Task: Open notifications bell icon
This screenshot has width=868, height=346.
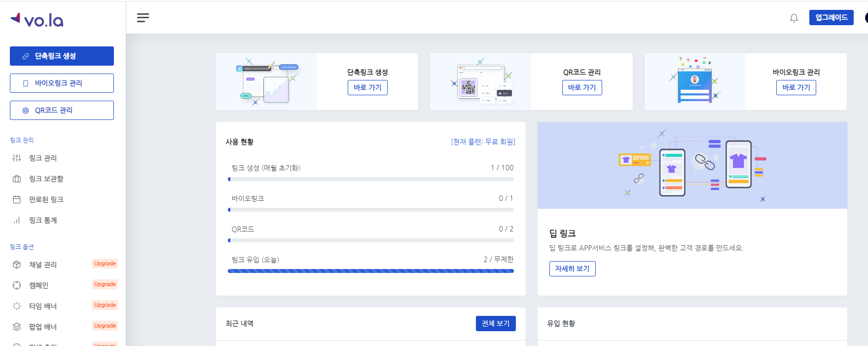Action: tap(794, 18)
